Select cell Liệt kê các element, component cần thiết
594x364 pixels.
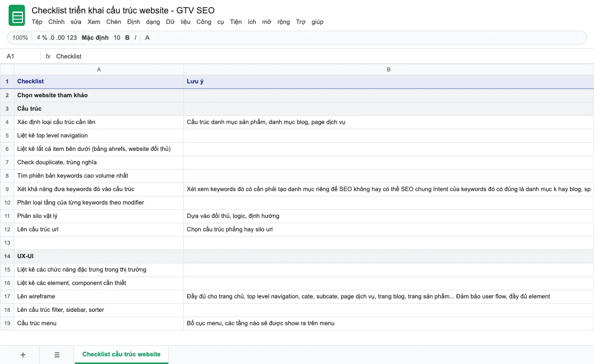tap(99, 283)
